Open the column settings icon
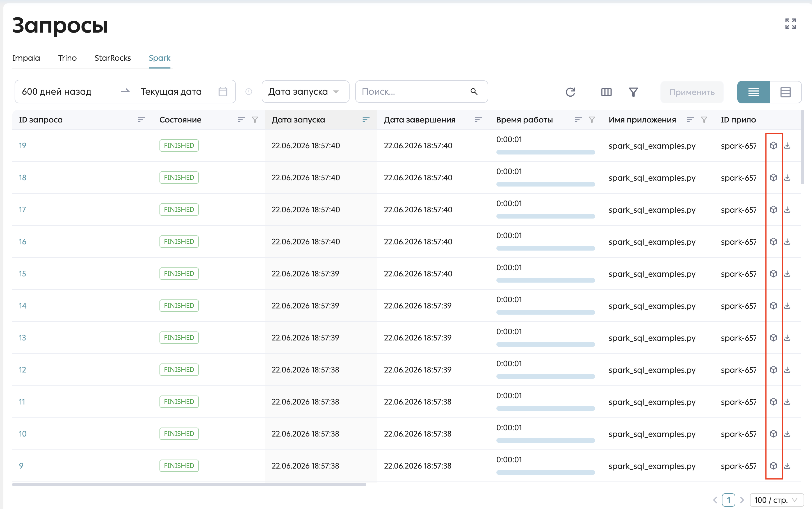The image size is (812, 509). coord(606,92)
